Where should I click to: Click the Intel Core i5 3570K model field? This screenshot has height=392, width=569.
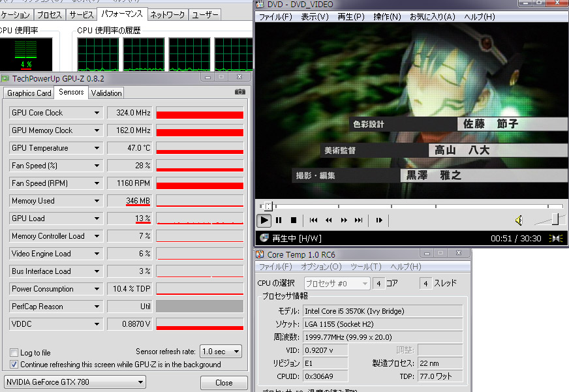click(383, 311)
